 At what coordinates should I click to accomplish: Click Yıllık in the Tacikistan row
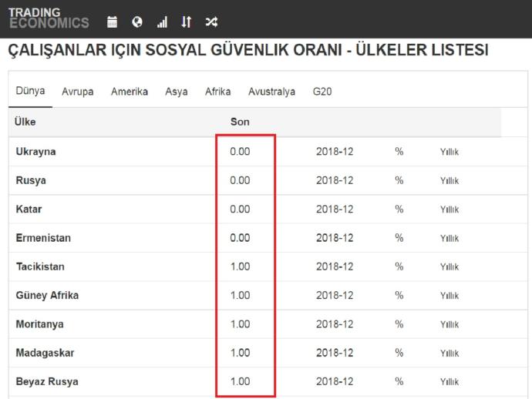point(450,267)
